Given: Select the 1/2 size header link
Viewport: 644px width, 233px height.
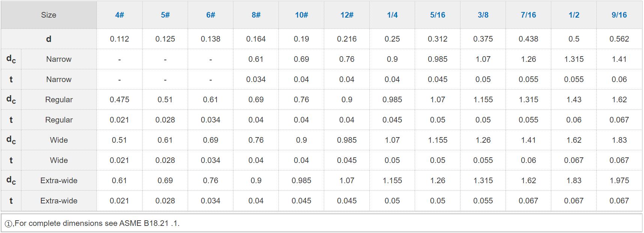Looking at the screenshot, I should pyautogui.click(x=574, y=15).
